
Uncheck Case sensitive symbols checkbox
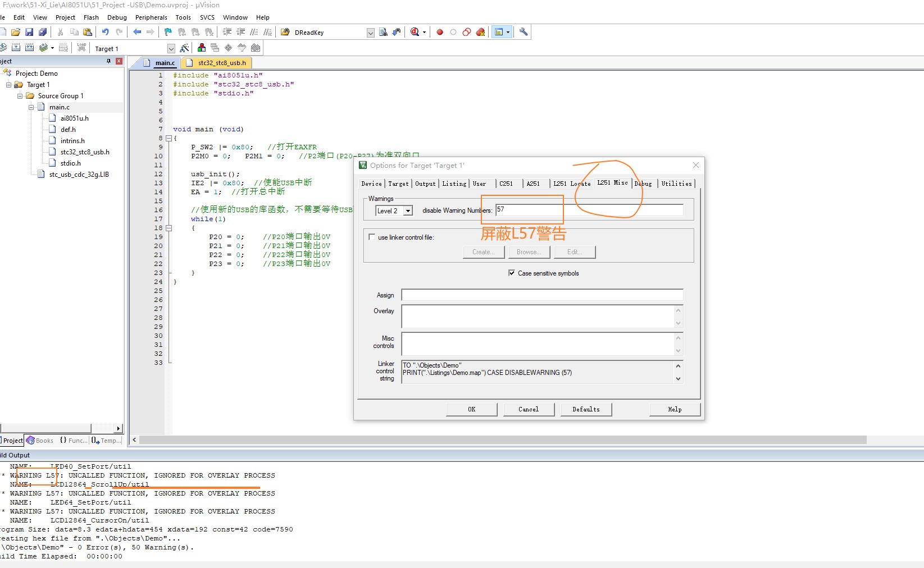coord(511,273)
